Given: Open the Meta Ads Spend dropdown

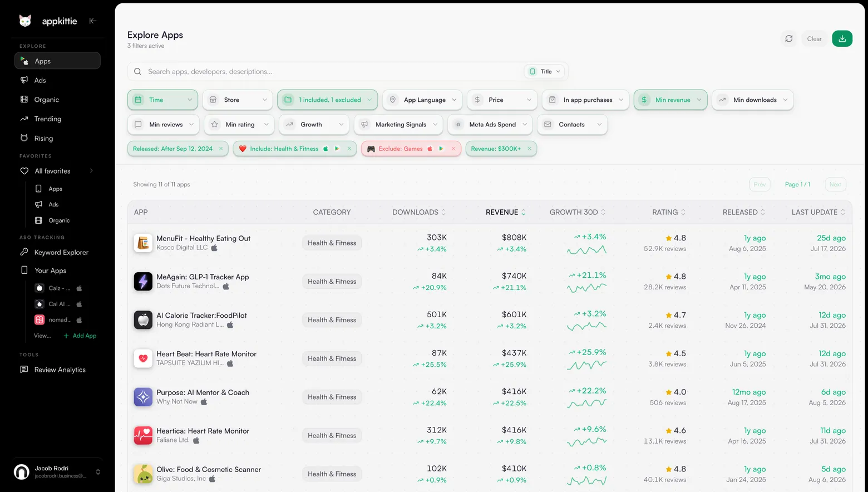Looking at the screenshot, I should 490,125.
